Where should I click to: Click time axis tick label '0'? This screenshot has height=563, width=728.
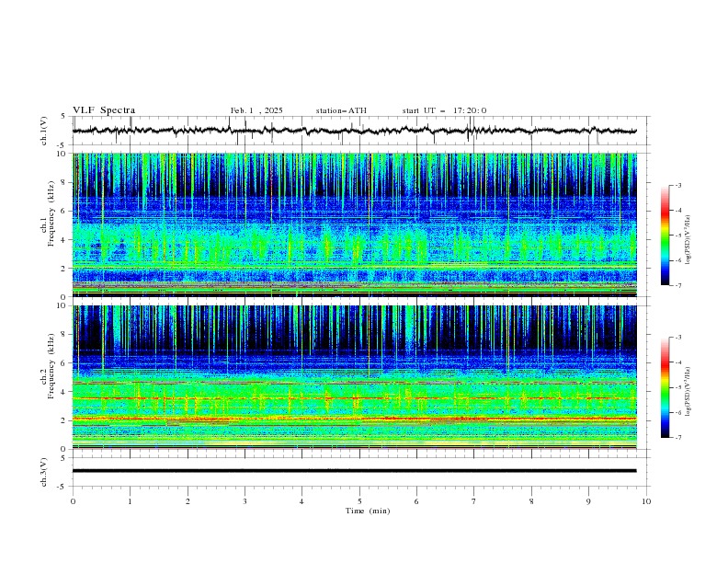[73, 501]
